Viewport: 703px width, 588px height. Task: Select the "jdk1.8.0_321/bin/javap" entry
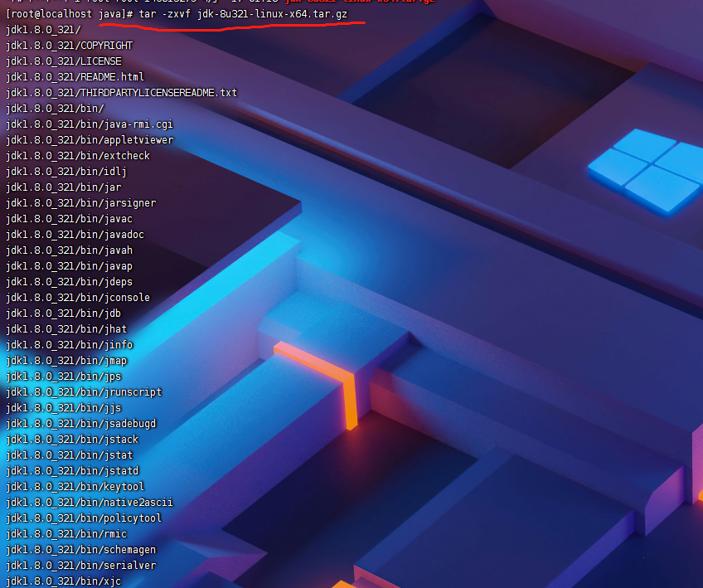pyautogui.click(x=70, y=266)
